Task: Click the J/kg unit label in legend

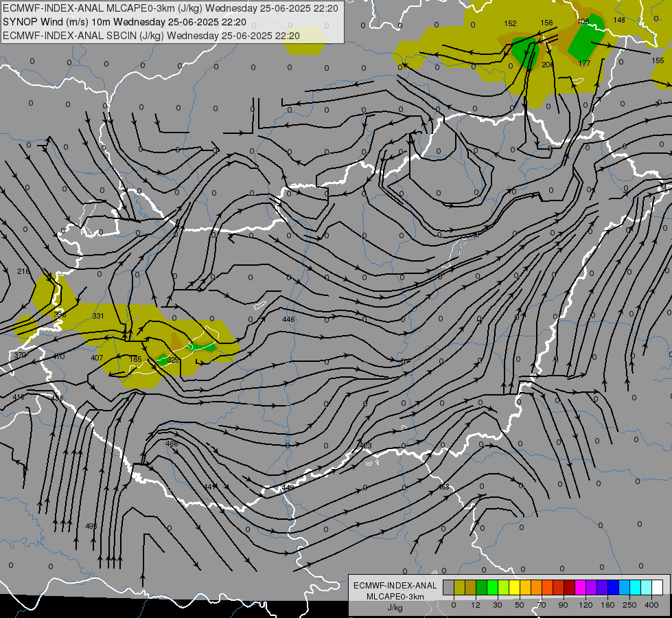Action: 395,608
